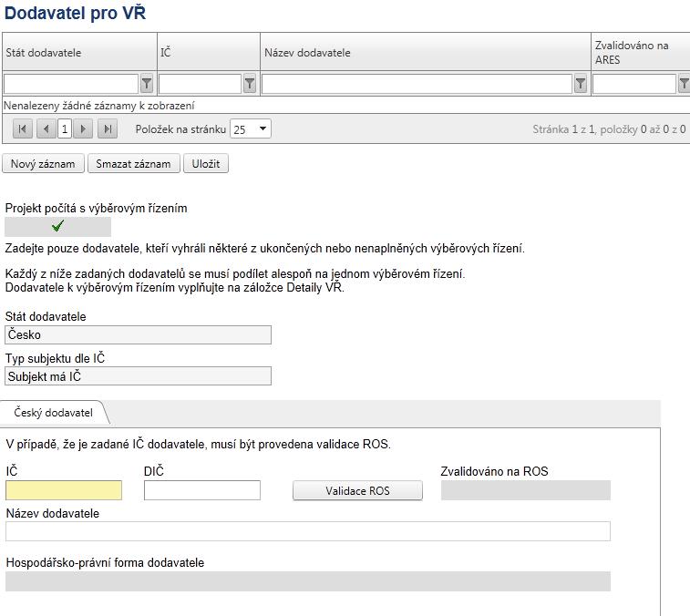690x616 pixels.
Task: Click IČ column filter text box
Action: 200,84
